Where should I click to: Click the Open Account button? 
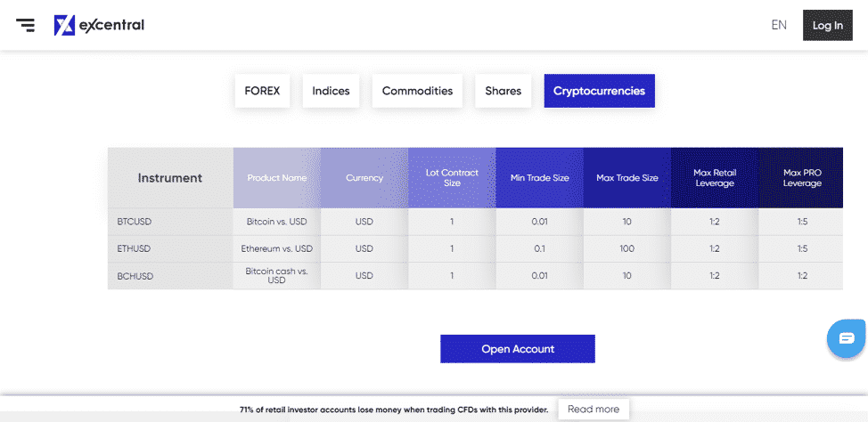coord(518,349)
